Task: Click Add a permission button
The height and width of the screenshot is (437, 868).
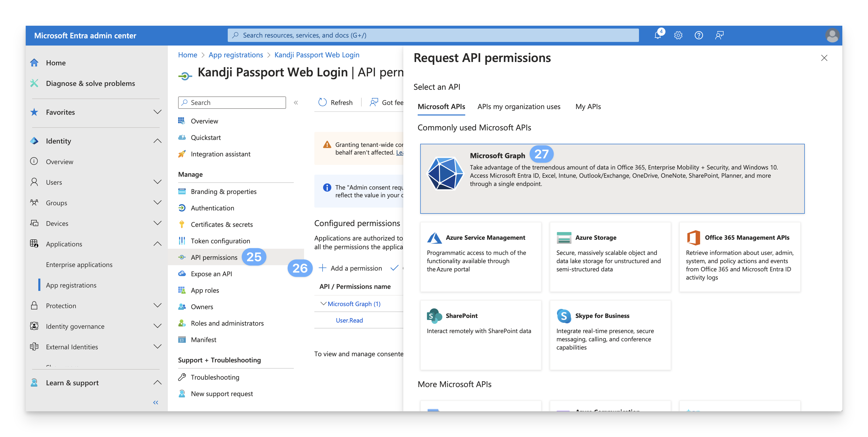Action: click(350, 268)
